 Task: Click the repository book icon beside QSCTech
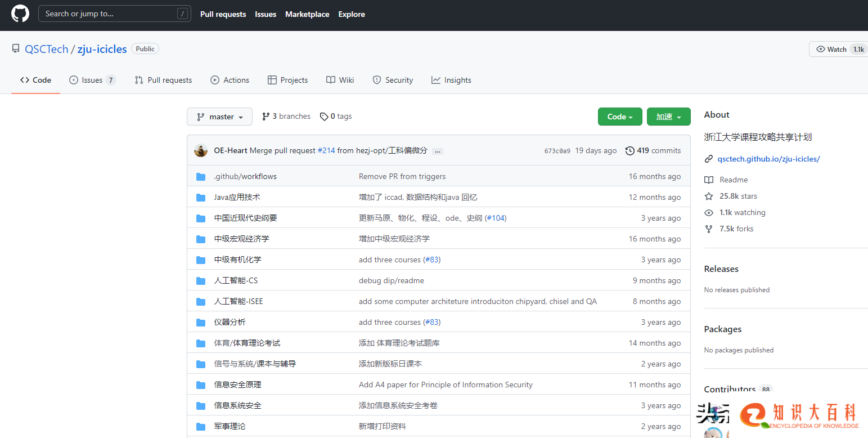pos(16,49)
